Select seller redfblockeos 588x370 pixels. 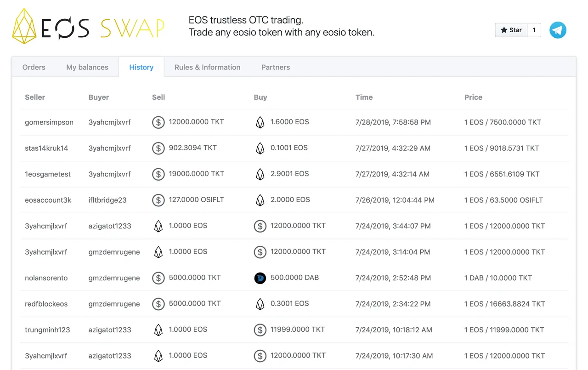[46, 304]
